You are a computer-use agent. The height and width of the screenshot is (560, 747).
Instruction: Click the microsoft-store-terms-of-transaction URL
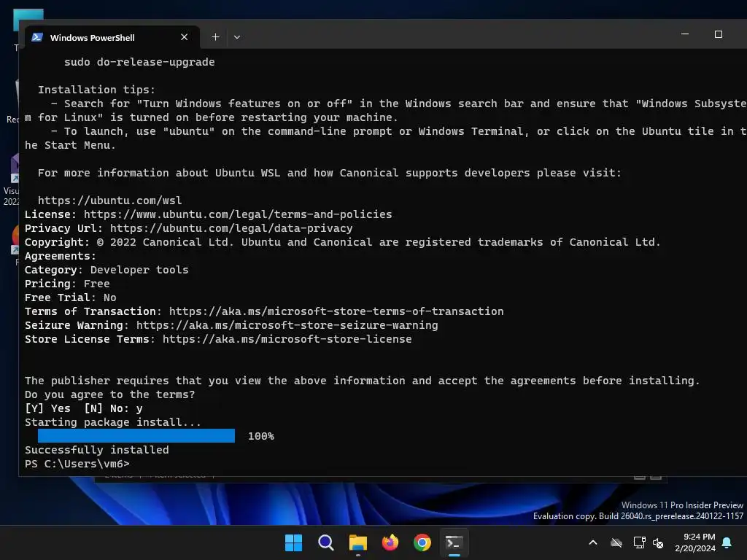click(x=336, y=311)
